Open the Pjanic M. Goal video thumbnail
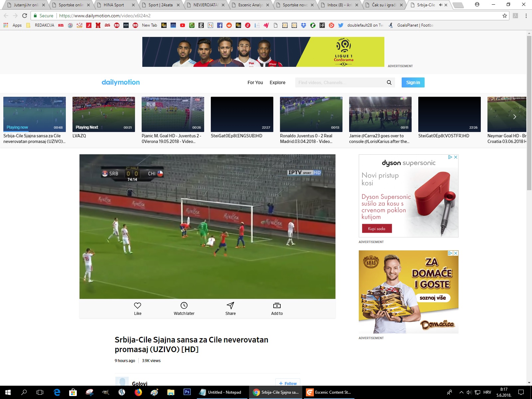Viewport: 532px width, 399px height. pyautogui.click(x=173, y=114)
